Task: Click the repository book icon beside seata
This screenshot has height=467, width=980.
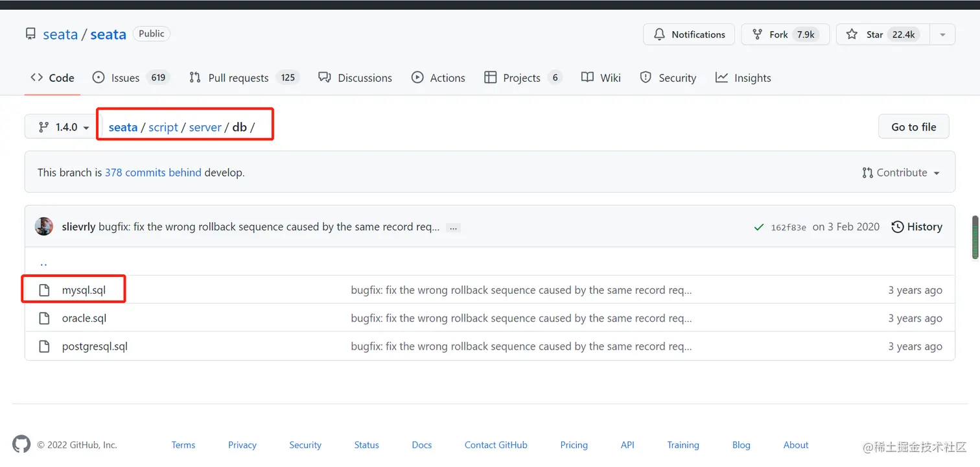Action: click(x=30, y=34)
